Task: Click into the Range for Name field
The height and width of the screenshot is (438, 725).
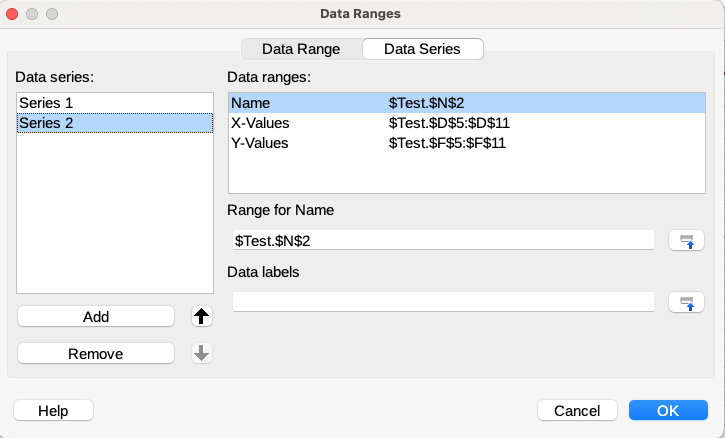Action: coord(442,241)
